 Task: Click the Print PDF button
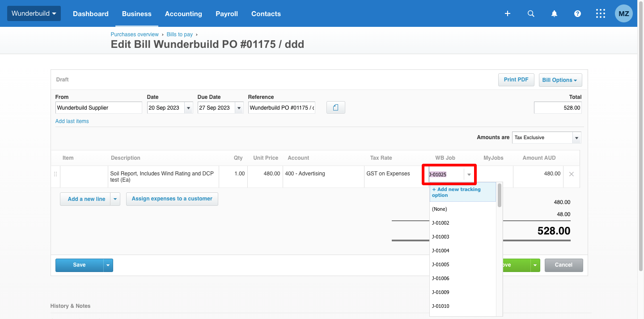516,80
